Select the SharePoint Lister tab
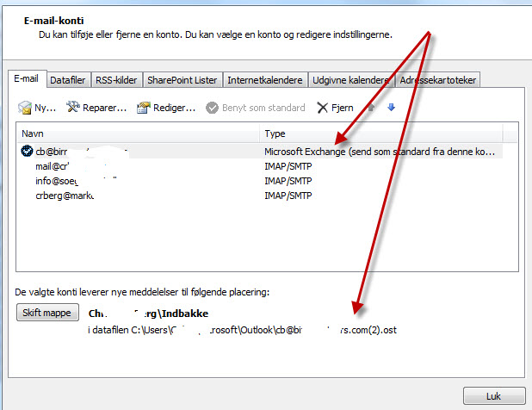This screenshot has height=410, width=532. click(x=182, y=80)
